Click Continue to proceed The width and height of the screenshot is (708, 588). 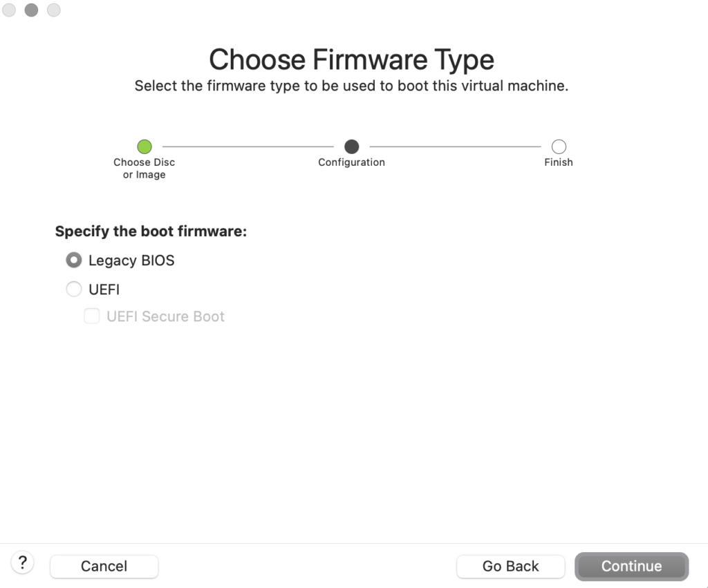[631, 566]
